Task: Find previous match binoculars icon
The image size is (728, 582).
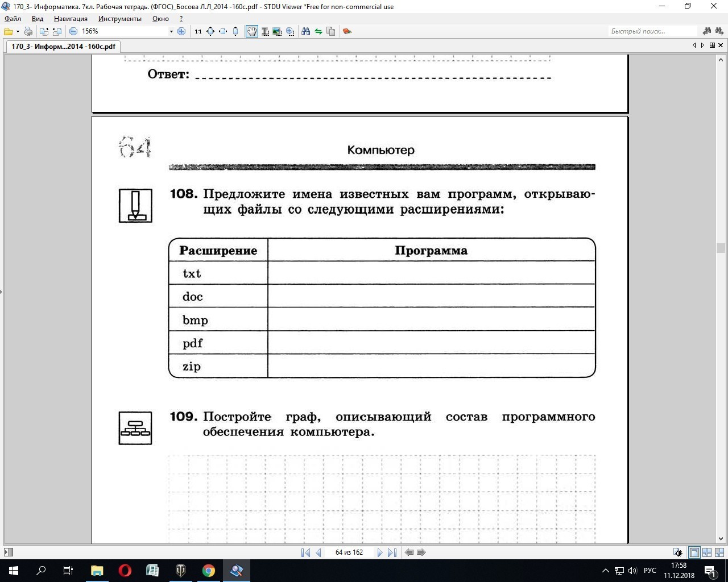Action: click(x=707, y=31)
